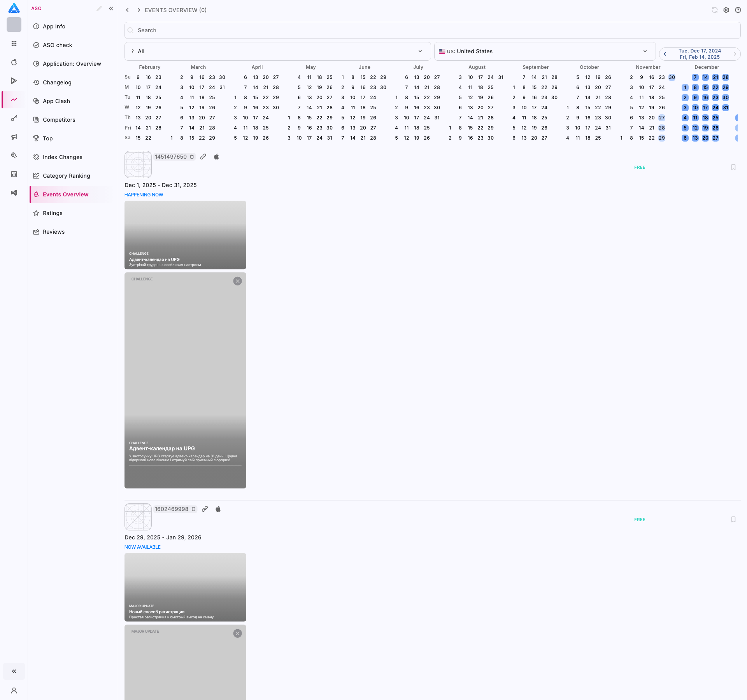747x700 pixels.
Task: Shift date range to previous period
Action: pos(665,54)
